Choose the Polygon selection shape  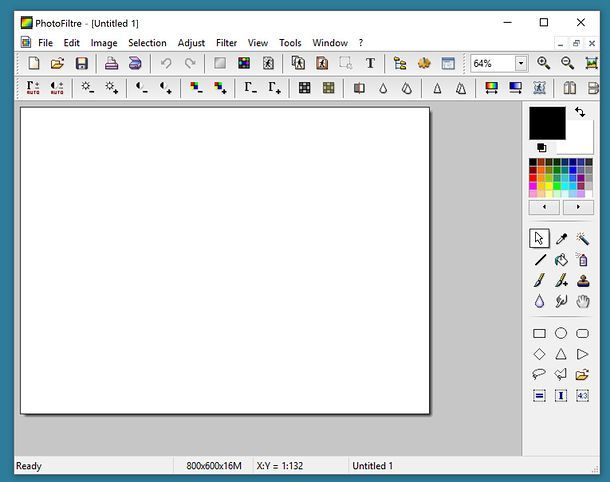561,374
